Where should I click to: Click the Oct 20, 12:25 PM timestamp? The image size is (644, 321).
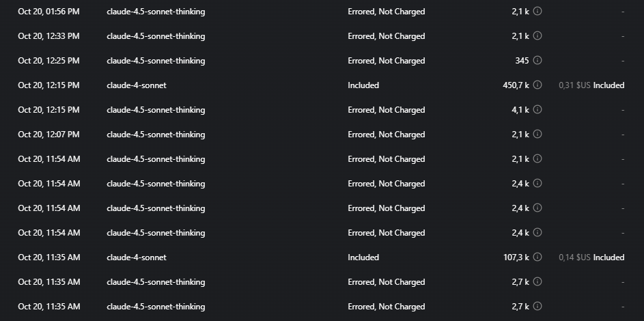48,61
